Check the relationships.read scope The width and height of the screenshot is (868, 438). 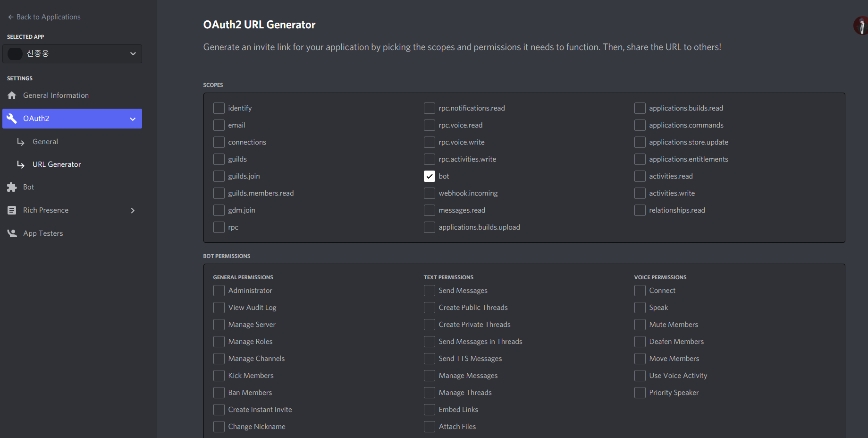(x=640, y=210)
